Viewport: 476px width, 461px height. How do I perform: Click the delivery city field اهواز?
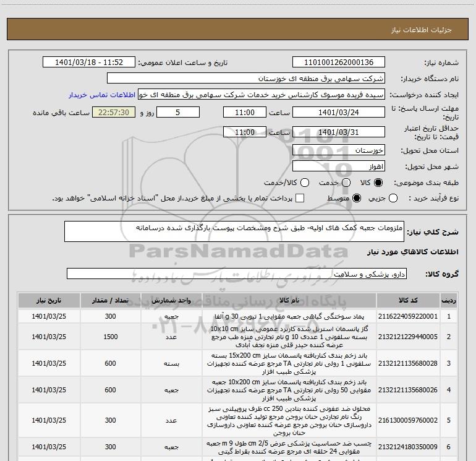338,166
